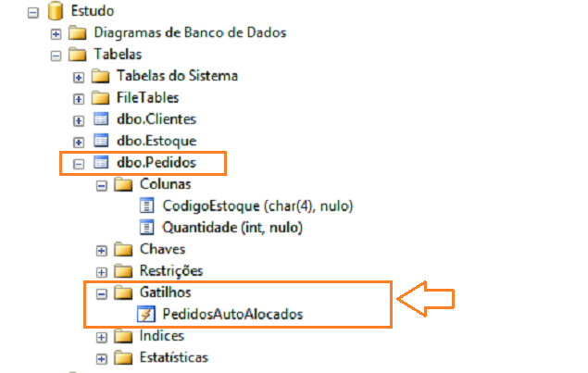Expand the dbo.Estoque table node
Image resolution: width=588 pixels, height=373 pixels.
(79, 143)
